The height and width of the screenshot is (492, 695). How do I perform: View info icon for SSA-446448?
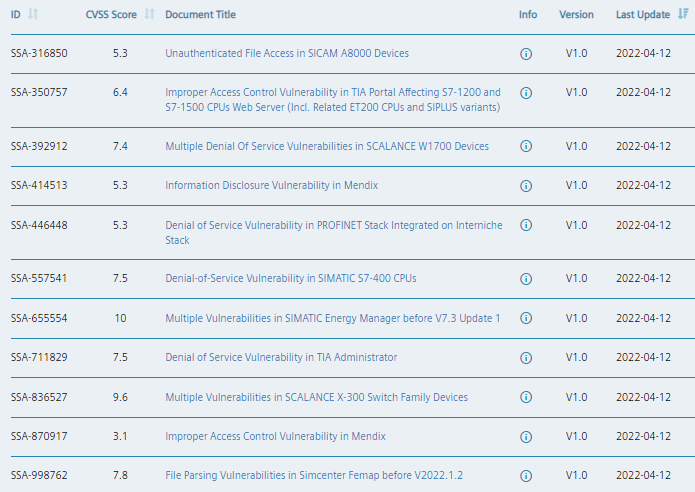click(x=526, y=225)
